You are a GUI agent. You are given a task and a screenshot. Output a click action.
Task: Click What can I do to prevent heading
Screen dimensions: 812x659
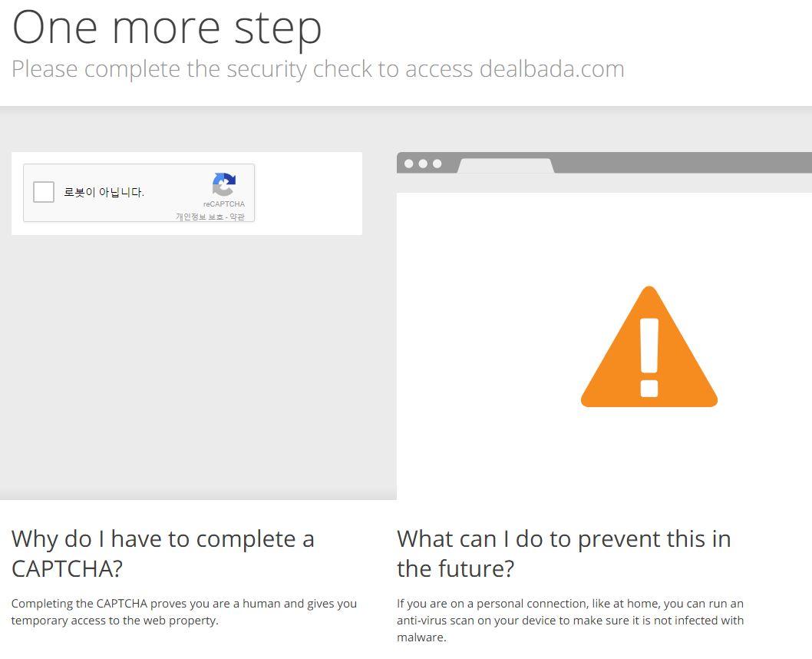(564, 553)
